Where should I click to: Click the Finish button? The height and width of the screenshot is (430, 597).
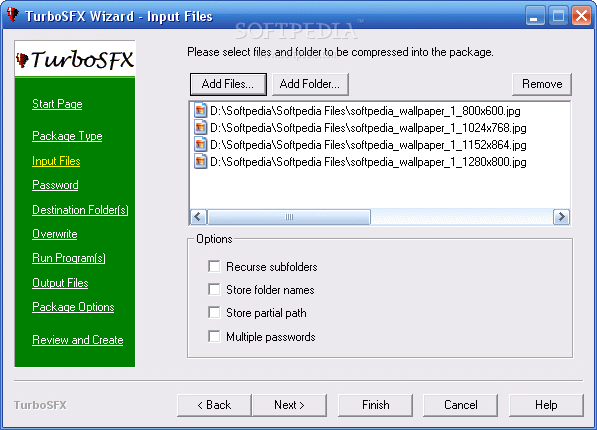375,405
